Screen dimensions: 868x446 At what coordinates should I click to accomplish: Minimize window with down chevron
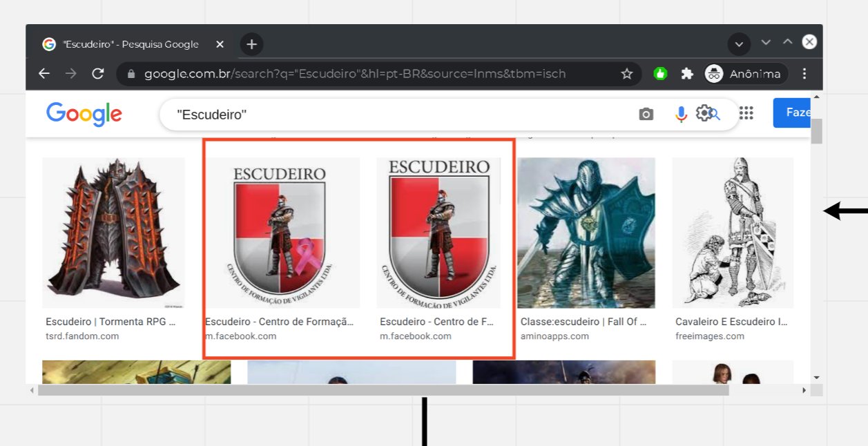[x=765, y=42]
